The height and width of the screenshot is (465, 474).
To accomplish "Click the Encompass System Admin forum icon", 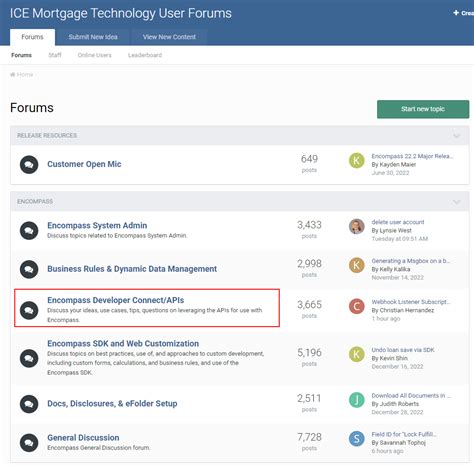I will (x=29, y=231).
